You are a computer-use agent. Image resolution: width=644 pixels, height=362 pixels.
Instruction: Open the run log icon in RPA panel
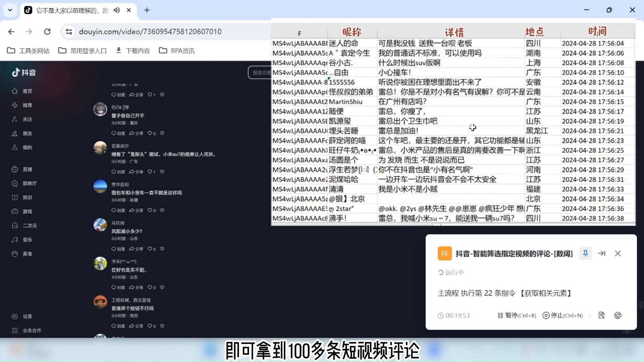pos(601,315)
